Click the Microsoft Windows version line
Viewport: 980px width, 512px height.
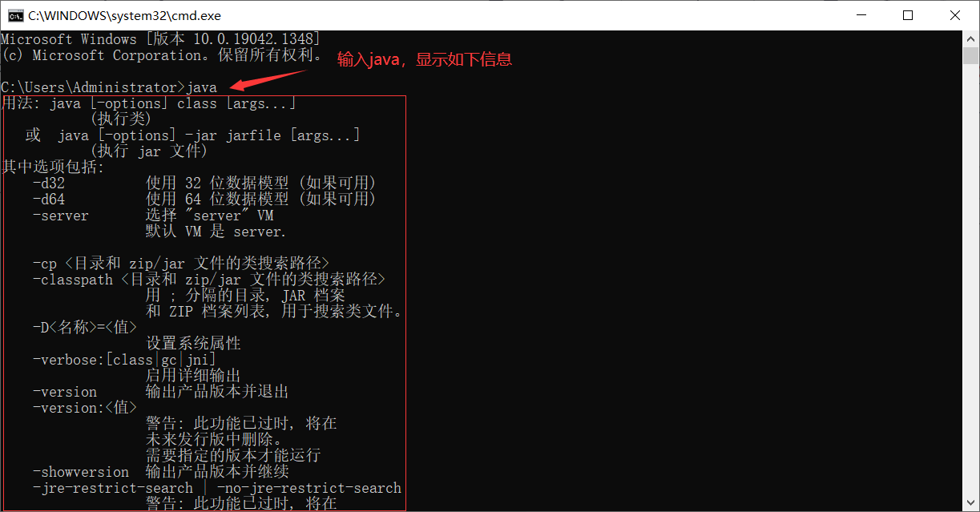coord(160,39)
